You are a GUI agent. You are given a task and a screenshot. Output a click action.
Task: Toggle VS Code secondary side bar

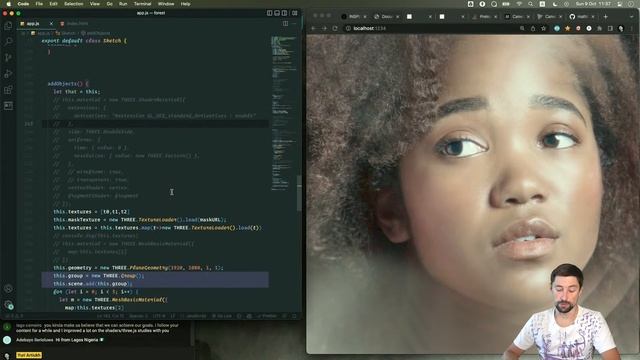[285, 13]
